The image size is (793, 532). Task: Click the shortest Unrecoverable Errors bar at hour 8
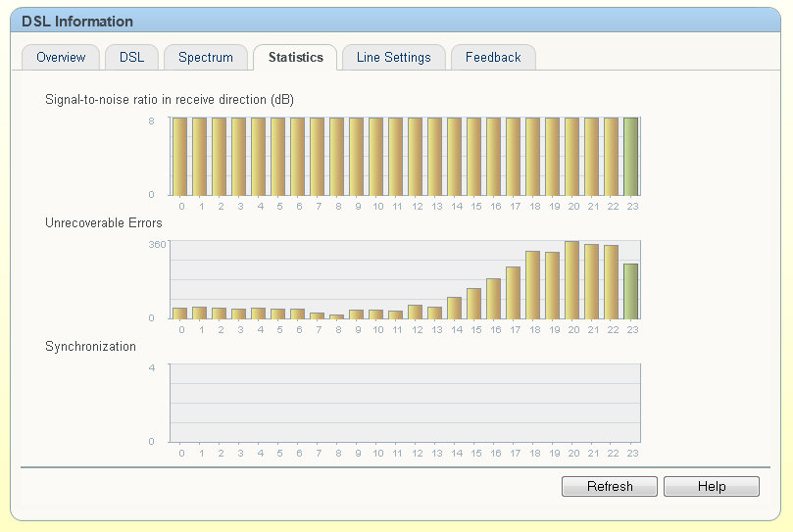coord(337,316)
